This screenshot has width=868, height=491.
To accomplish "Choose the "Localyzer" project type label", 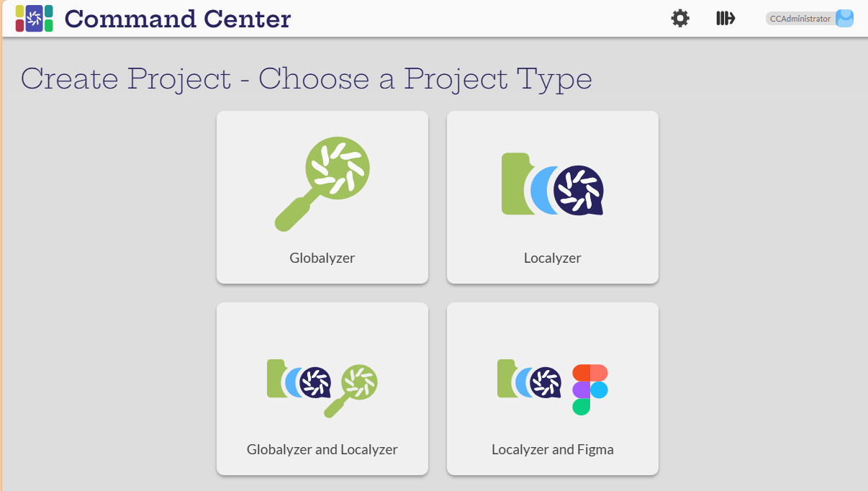I will coord(552,258).
